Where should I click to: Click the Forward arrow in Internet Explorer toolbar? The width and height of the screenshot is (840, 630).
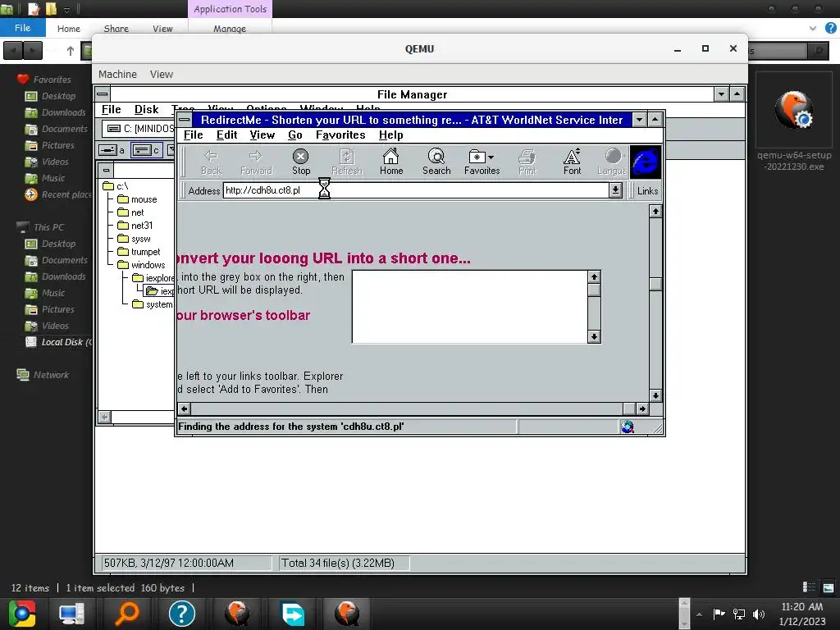tap(256, 162)
